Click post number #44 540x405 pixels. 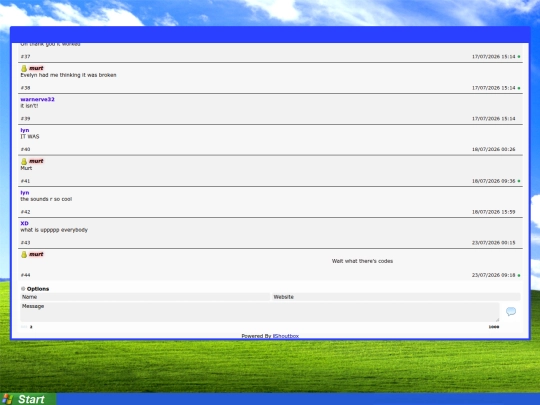click(x=25, y=275)
